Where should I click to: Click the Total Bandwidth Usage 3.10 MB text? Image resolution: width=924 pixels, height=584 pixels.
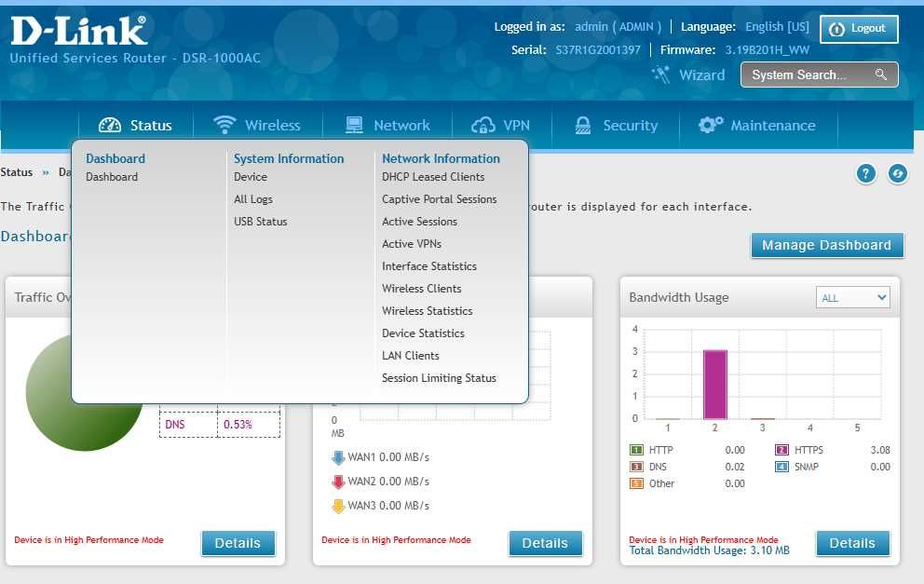coord(709,550)
